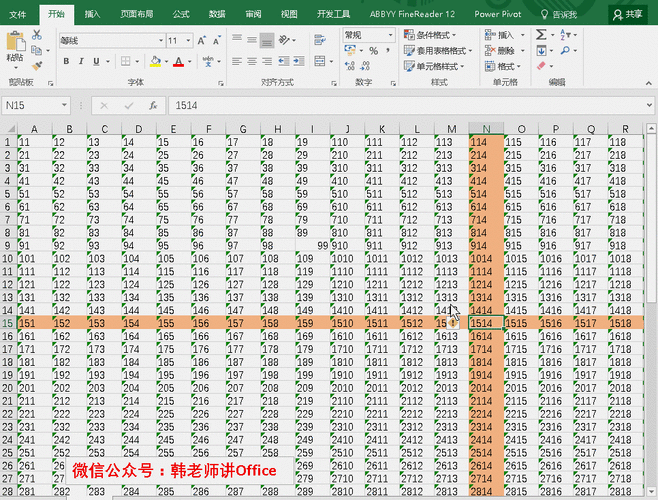Toggle bottom vertical alignment
658x500 pixels.
pos(267,39)
